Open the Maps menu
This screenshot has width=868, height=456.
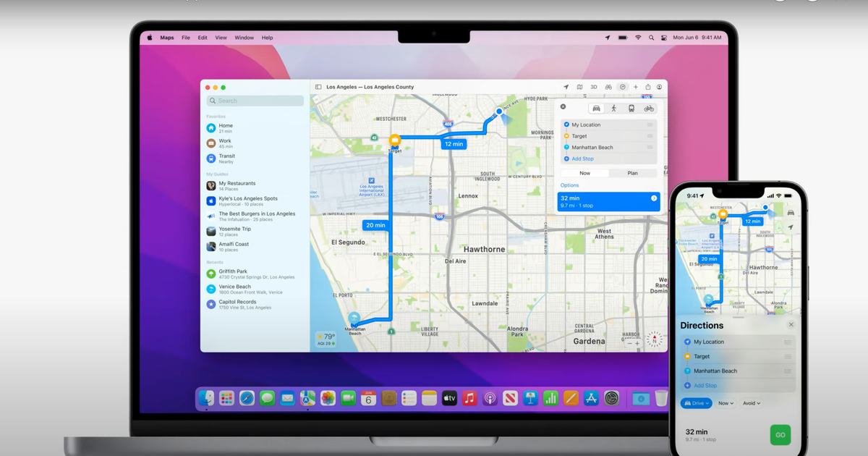[167, 38]
